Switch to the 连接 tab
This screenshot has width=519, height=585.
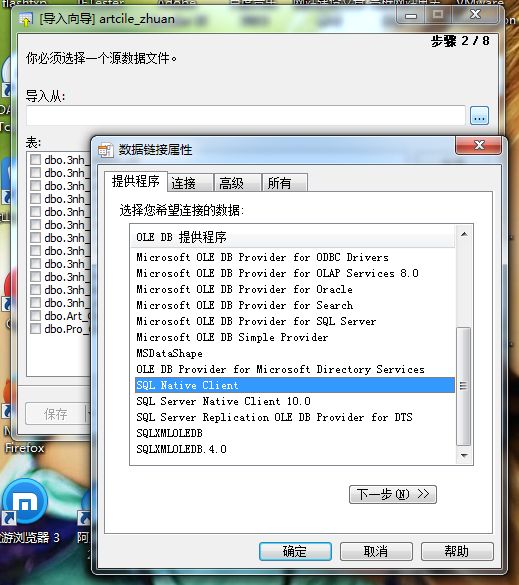pos(191,183)
